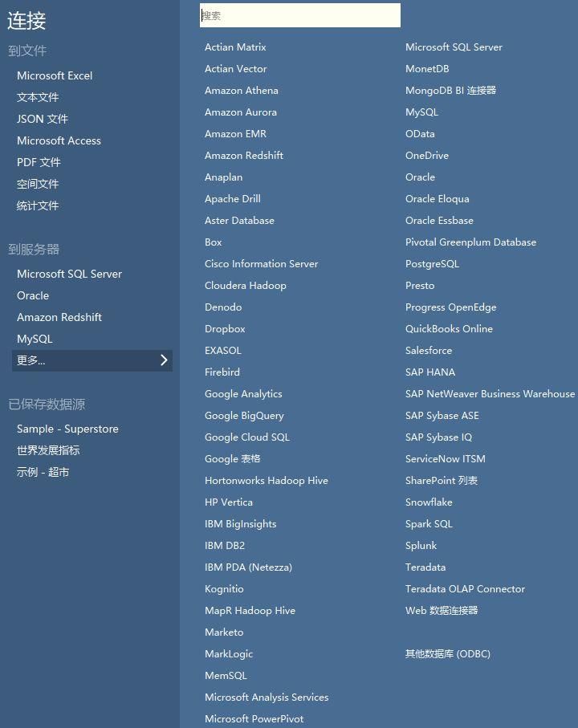Select Apache Drill connector
This screenshot has width=578, height=728.
pyautogui.click(x=233, y=199)
